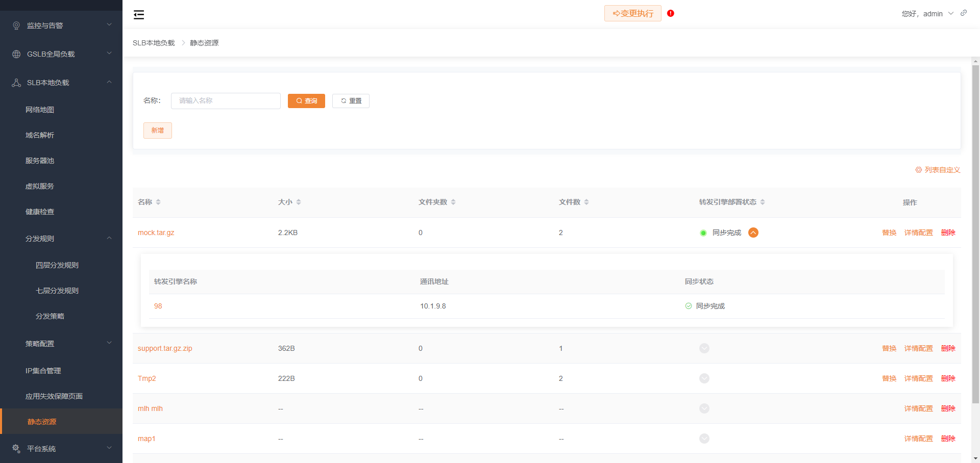Go to 七层分发规则 menu item
This screenshot has width=980, height=463.
(x=57, y=291)
